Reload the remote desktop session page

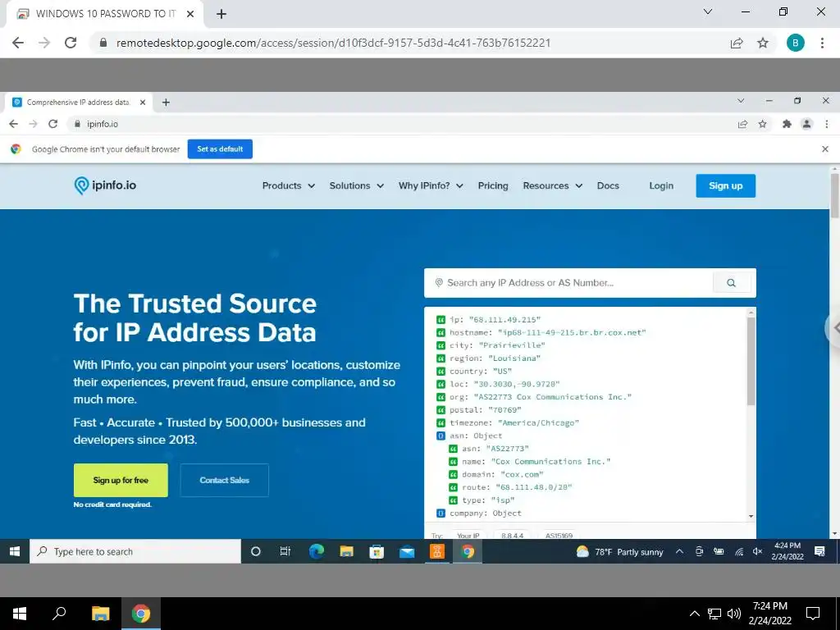point(71,43)
